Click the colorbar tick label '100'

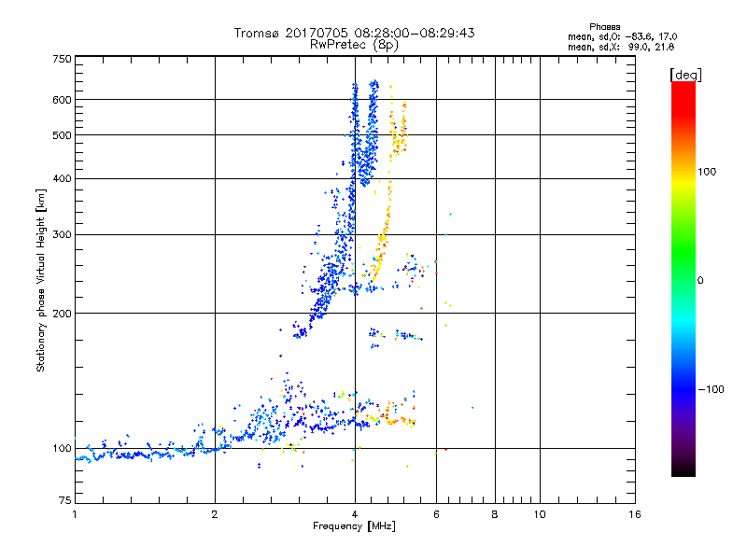707,172
